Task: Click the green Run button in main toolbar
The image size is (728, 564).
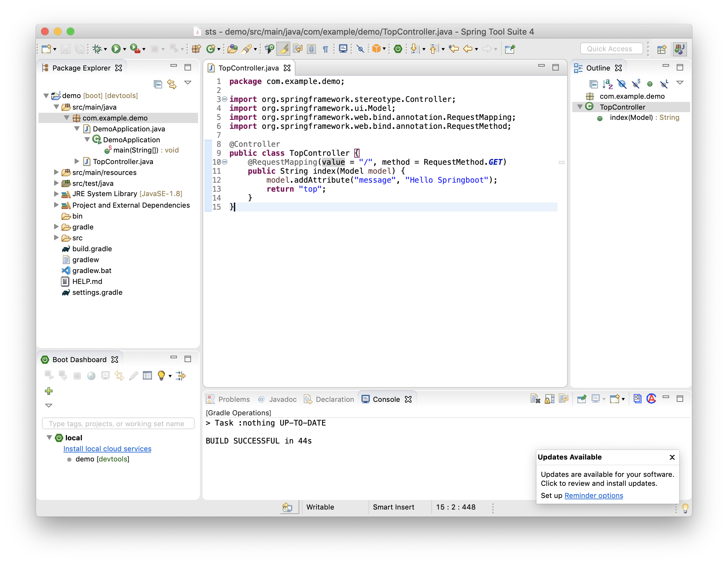Action: point(116,49)
